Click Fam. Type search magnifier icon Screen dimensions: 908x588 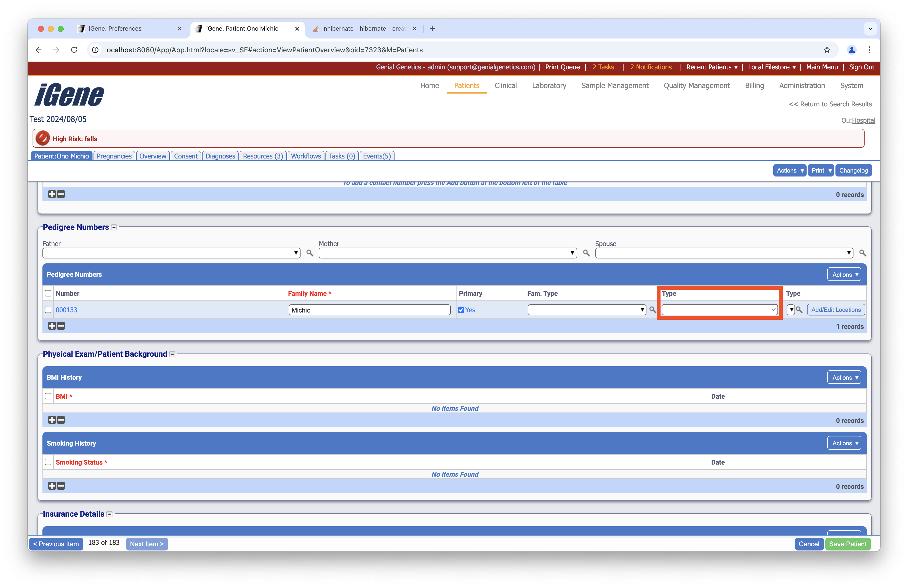point(652,310)
